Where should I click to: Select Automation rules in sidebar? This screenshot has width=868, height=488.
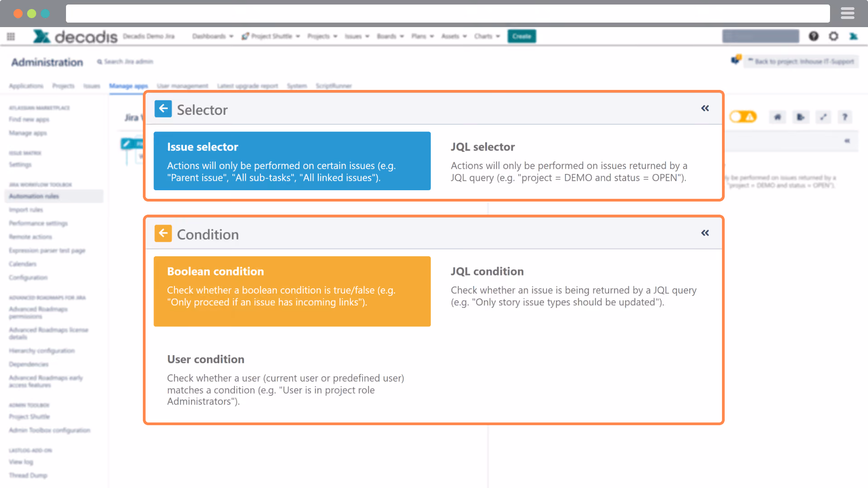pyautogui.click(x=54, y=196)
